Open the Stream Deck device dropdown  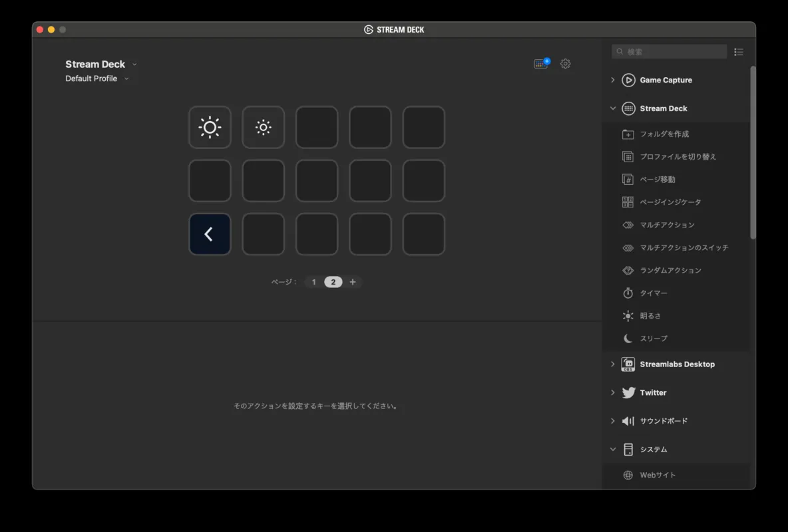pyautogui.click(x=101, y=65)
